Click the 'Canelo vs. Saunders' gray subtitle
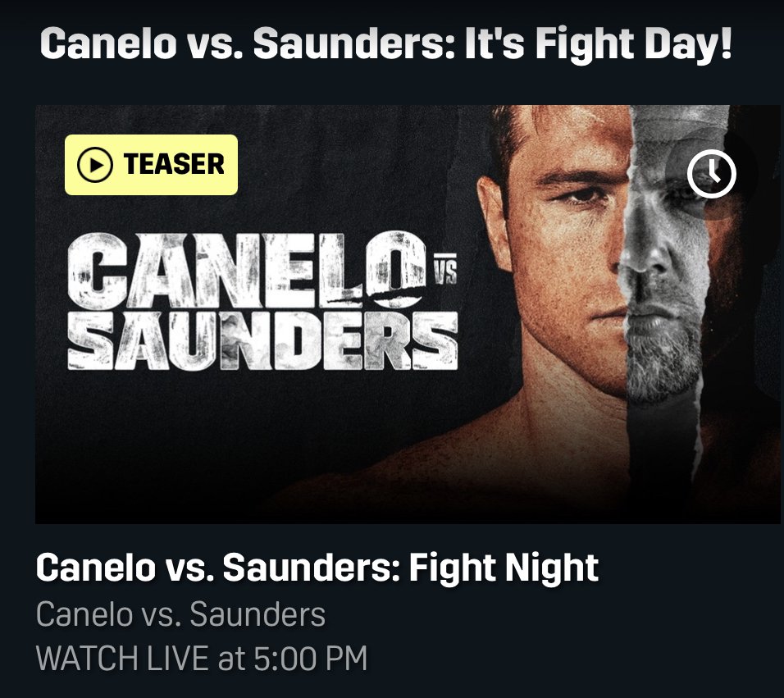784x698 pixels. click(x=180, y=614)
